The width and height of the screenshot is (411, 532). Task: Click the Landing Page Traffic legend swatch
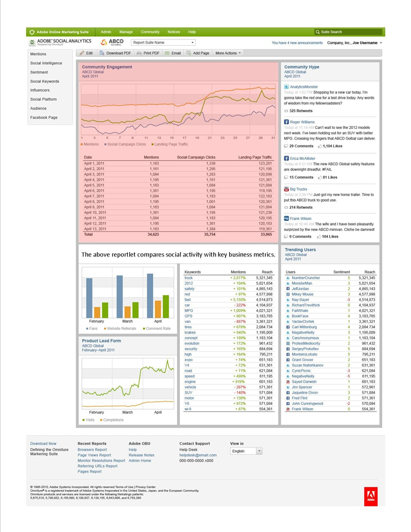(153, 144)
